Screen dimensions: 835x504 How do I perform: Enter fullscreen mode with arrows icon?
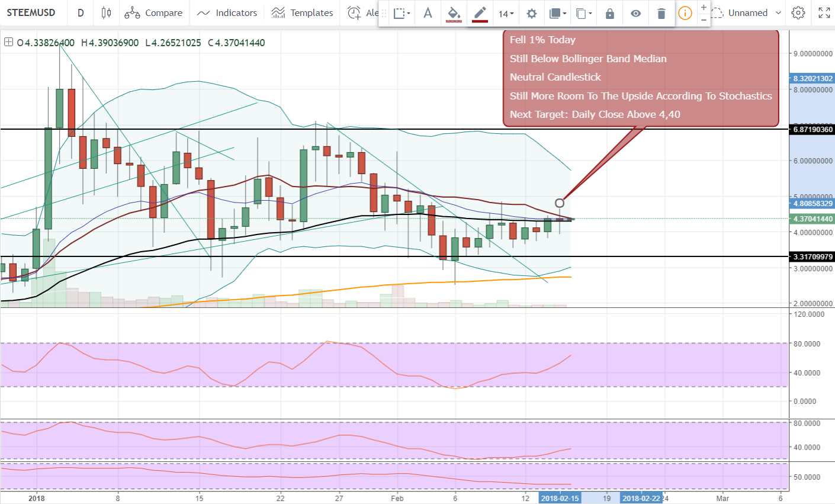(824, 13)
